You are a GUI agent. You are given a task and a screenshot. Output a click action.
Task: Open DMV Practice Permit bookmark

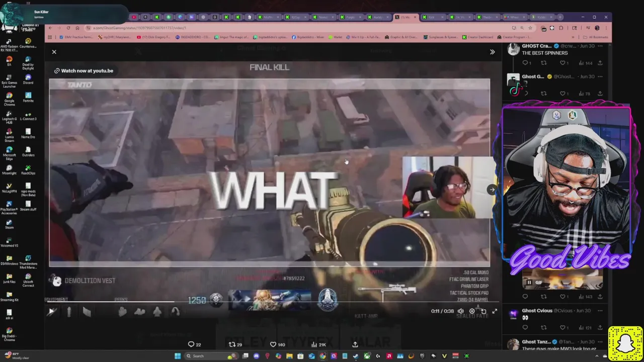pos(75,37)
